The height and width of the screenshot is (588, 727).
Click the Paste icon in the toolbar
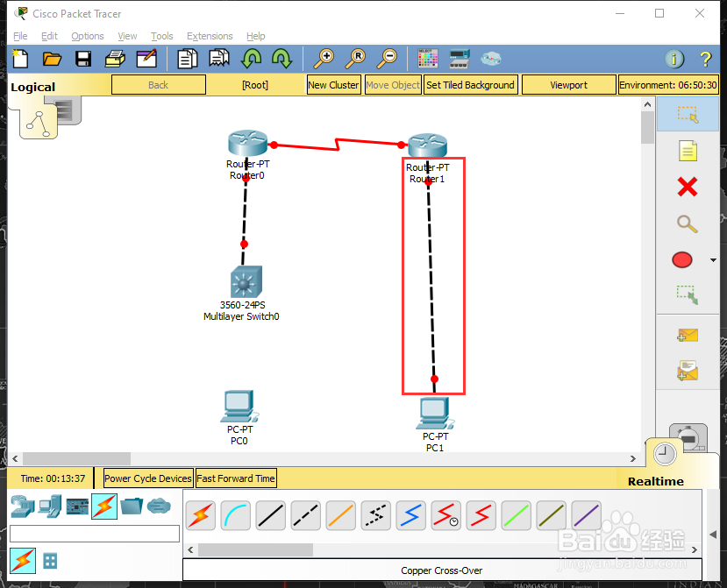pyautogui.click(x=219, y=59)
